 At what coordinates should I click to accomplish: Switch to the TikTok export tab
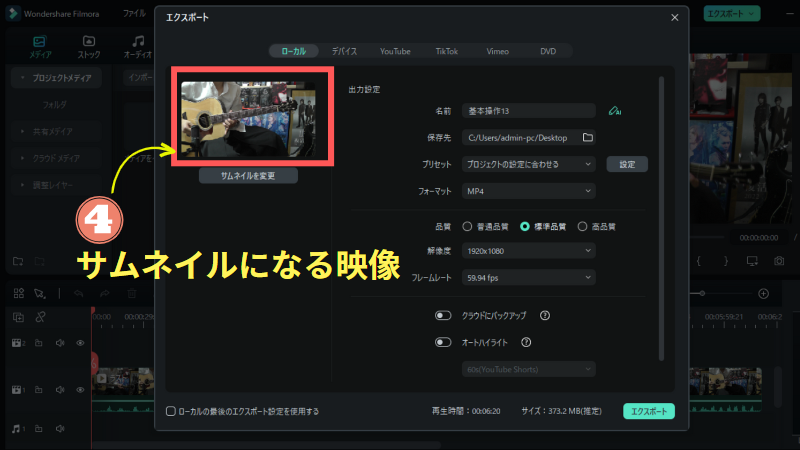pyautogui.click(x=446, y=51)
